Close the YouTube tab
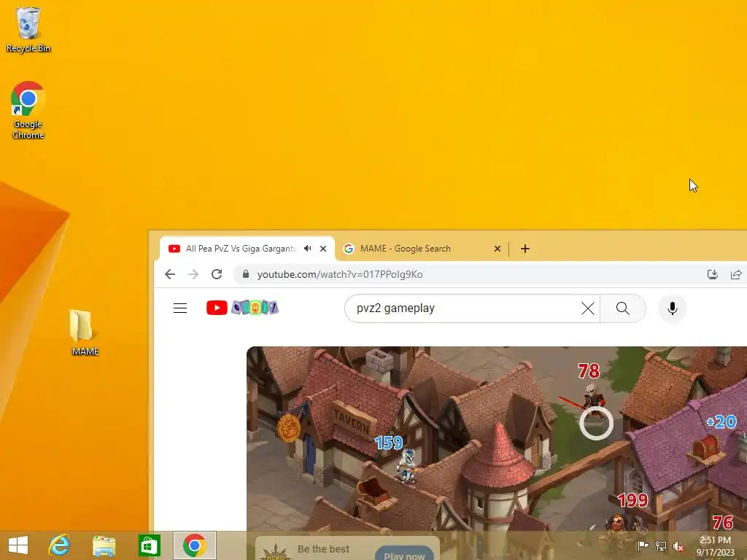The height and width of the screenshot is (560, 747). [x=323, y=249]
